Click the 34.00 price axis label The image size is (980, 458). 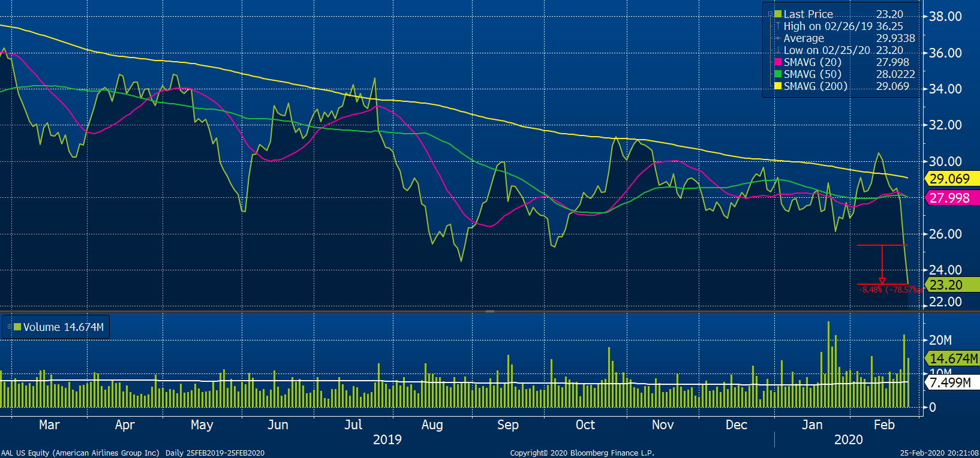tap(945, 89)
